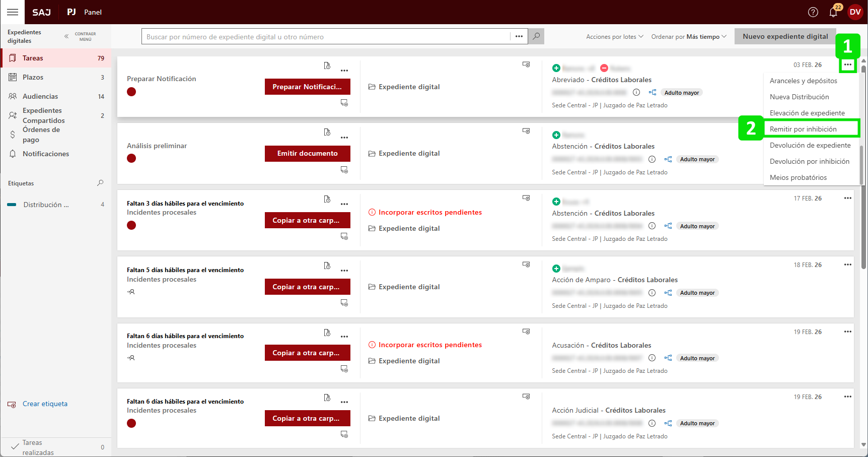Click the Etiquetas search icon

pos(100,183)
